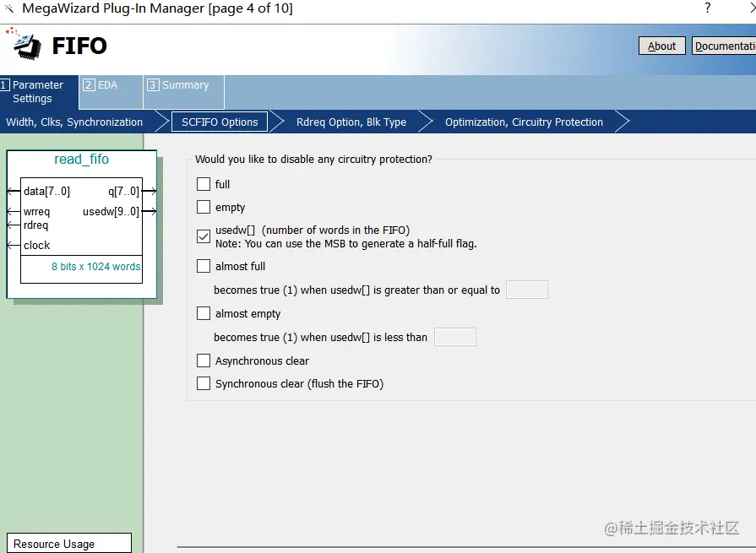Image resolution: width=756 pixels, height=553 pixels.
Task: Click the usedw[9..0] port label
Action: [x=111, y=211]
